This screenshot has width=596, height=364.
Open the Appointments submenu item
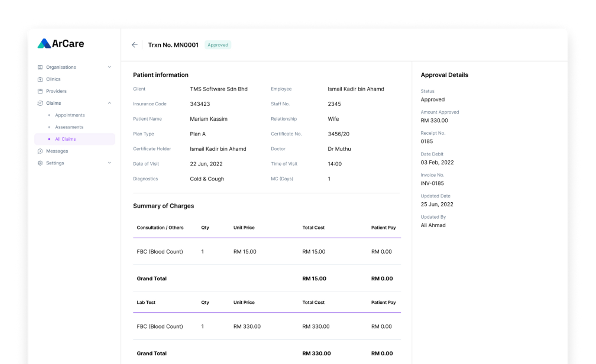point(70,115)
